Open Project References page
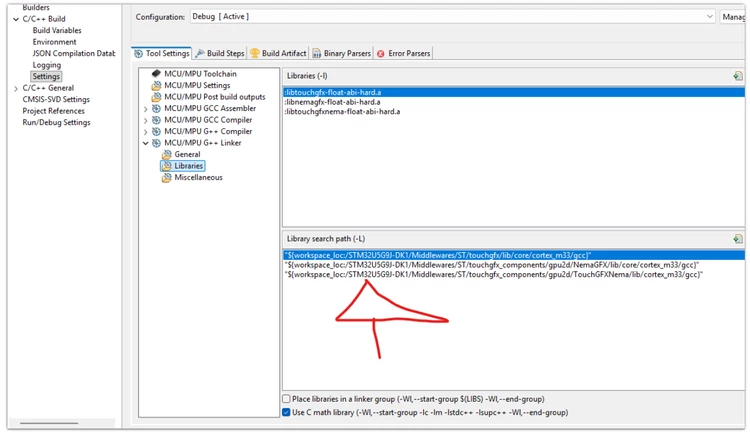 [x=54, y=111]
